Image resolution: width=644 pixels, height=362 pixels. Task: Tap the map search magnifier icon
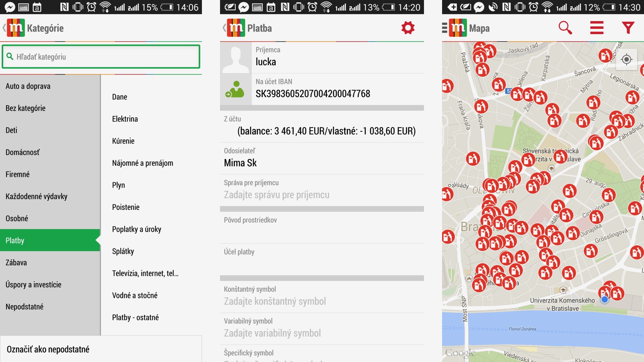565,28
